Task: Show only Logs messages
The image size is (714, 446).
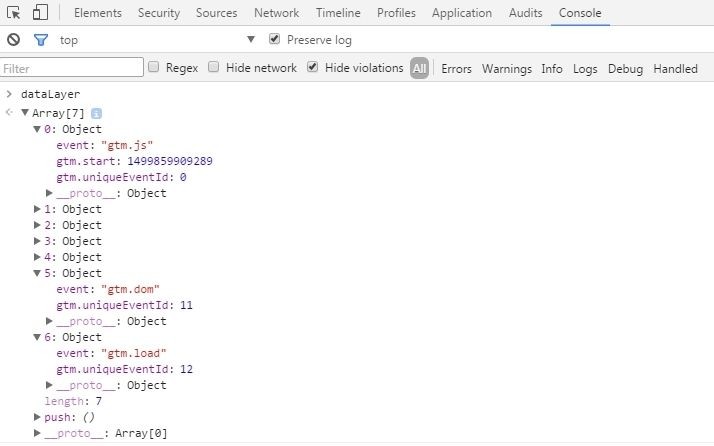Action: [x=585, y=69]
